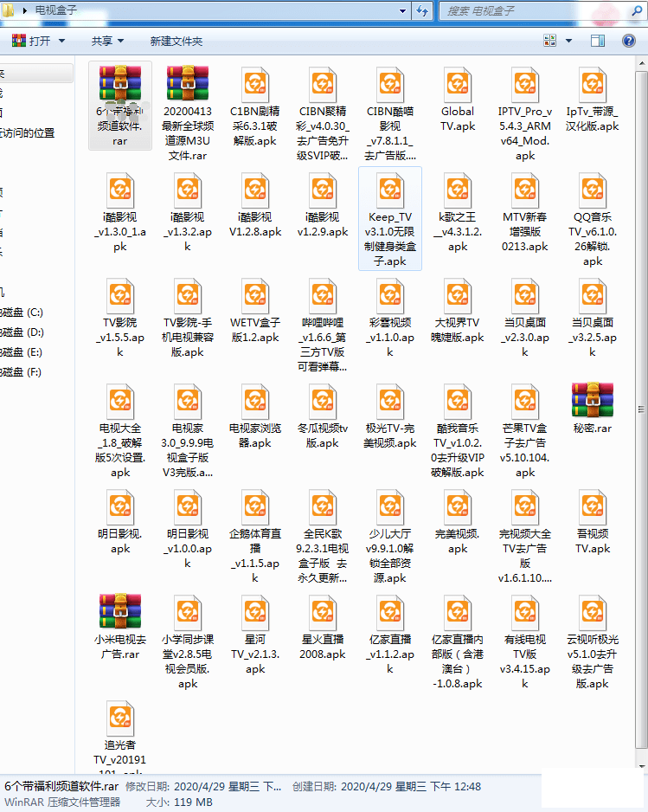The image size is (648, 812).
Task: Select the 大视界TV魄婕版.apk file
Action: 458,310
